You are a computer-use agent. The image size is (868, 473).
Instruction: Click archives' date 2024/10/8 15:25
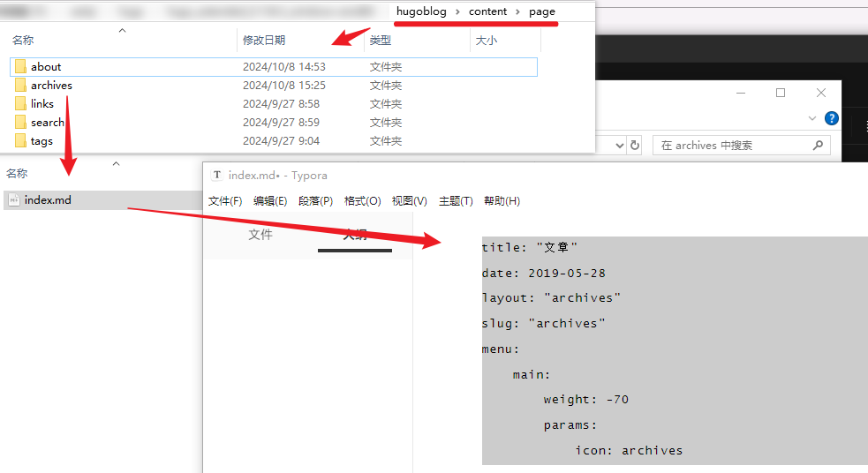click(284, 86)
